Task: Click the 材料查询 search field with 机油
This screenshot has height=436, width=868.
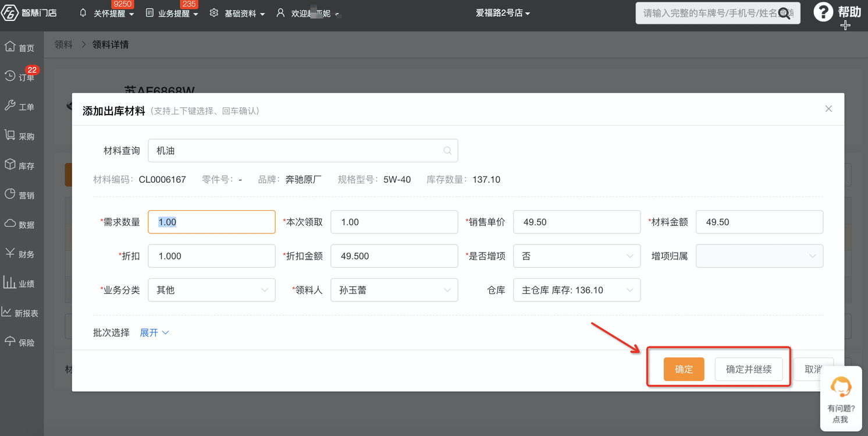Action: (x=303, y=151)
